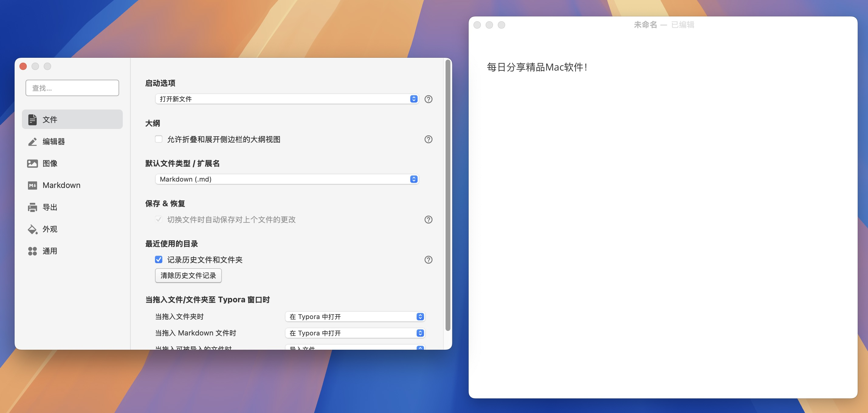Click the help icon next to 启动选项
The image size is (868, 413).
tap(428, 99)
